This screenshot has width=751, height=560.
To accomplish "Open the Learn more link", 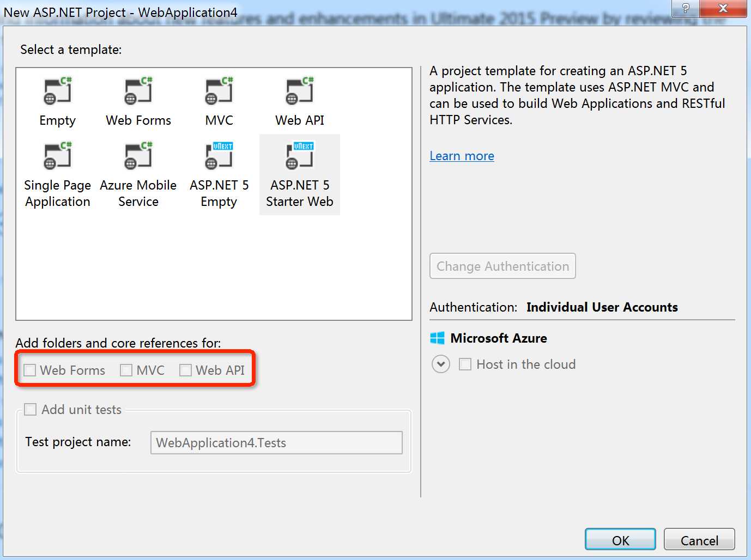I will coord(462,156).
